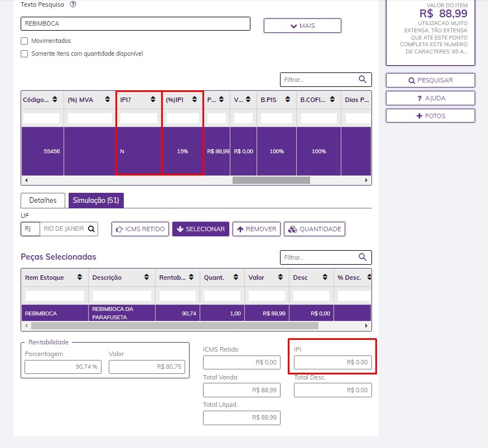
Task: Click the Item Estoque column filter box
Action: (x=55, y=296)
